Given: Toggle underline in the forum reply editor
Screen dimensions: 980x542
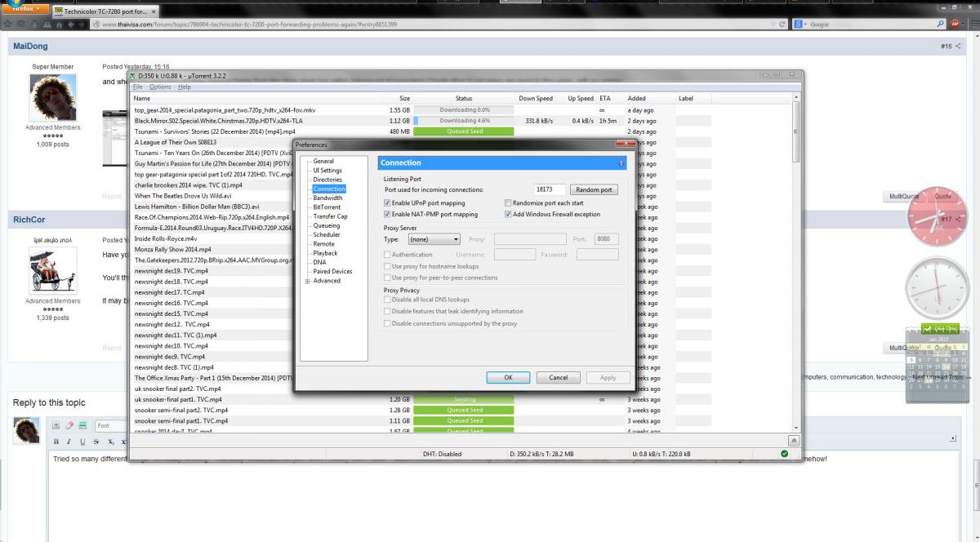Looking at the screenshot, I should pos(82,442).
